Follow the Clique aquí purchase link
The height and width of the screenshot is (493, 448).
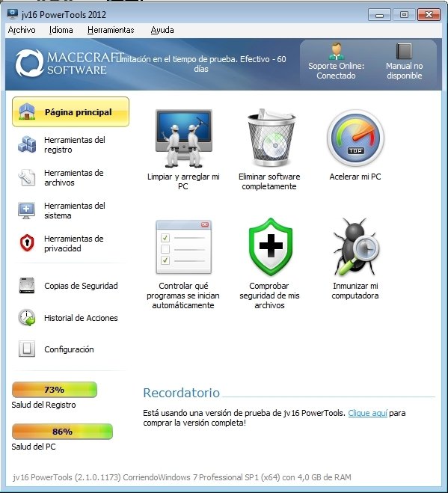click(x=367, y=413)
